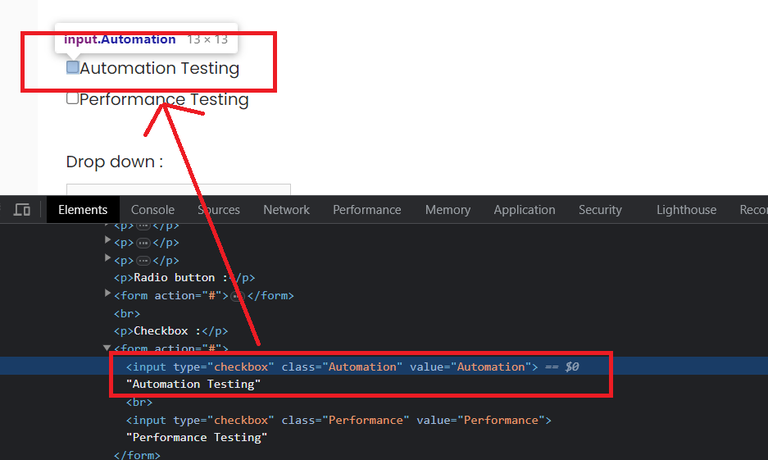Switch to the Lighthouse tab

[x=686, y=210]
